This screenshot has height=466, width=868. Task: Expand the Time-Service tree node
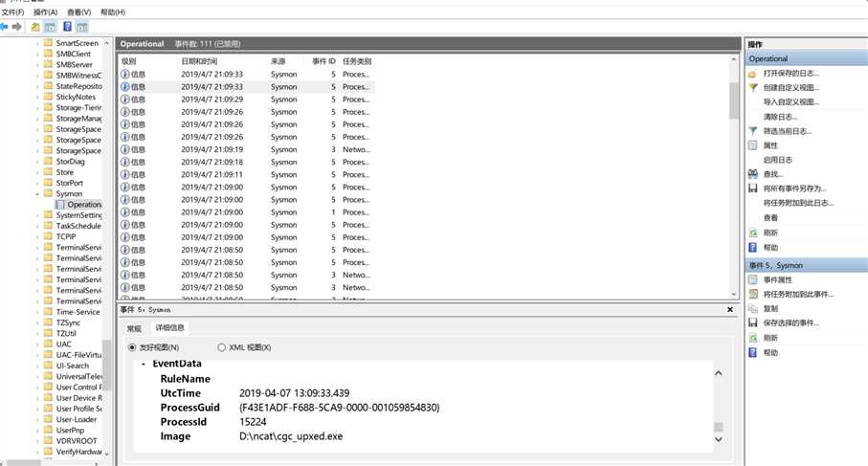click(37, 312)
